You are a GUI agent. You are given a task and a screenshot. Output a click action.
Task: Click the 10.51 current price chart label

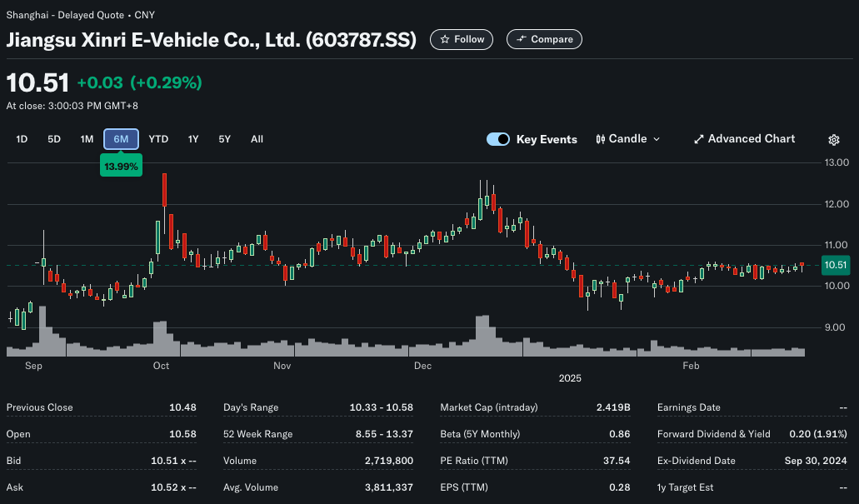[836, 265]
